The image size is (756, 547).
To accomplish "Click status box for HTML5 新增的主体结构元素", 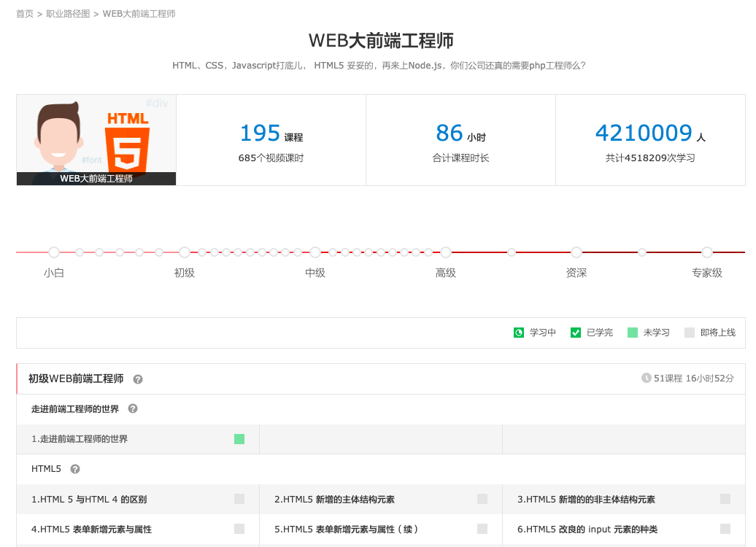I will (482, 499).
